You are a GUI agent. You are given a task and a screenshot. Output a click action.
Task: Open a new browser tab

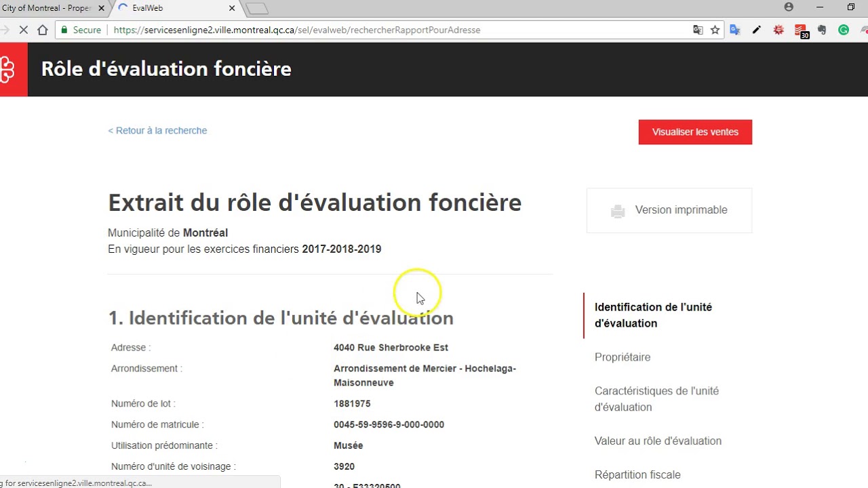point(257,9)
